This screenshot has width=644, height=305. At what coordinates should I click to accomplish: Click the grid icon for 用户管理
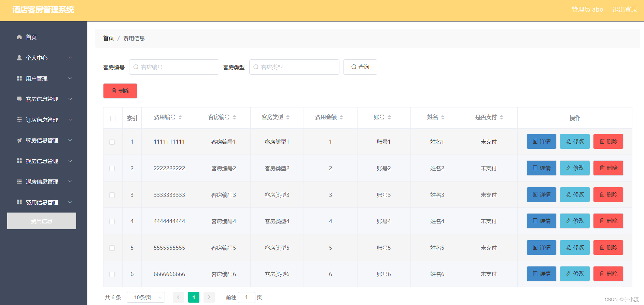(19, 78)
